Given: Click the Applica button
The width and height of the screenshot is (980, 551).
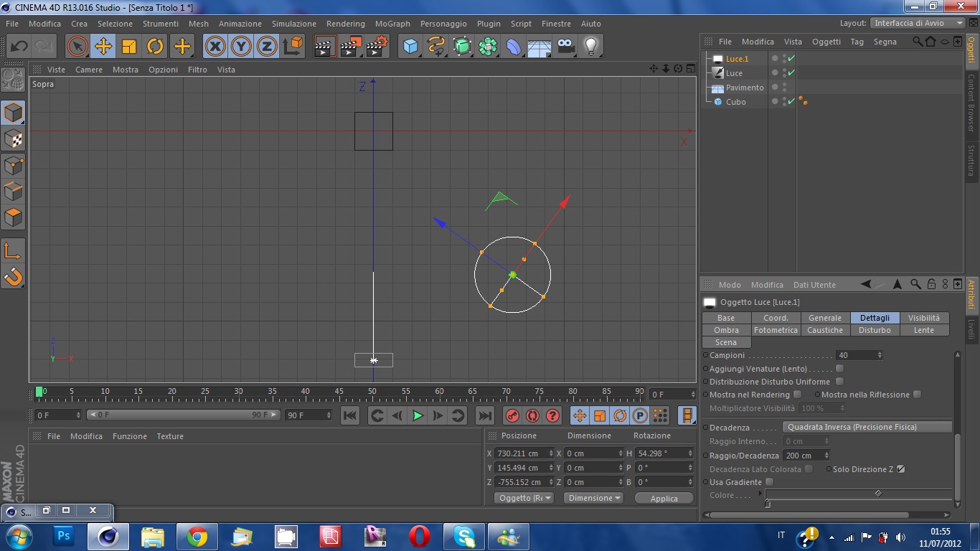Looking at the screenshot, I should point(664,499).
